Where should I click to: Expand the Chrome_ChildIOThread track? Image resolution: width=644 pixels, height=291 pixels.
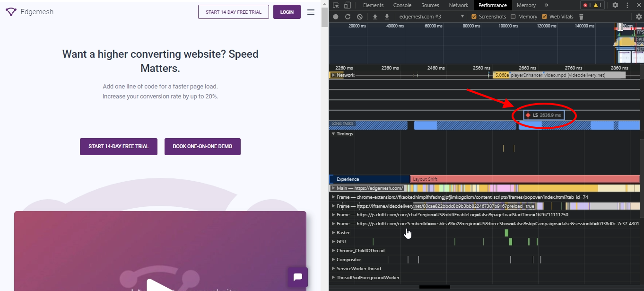click(x=333, y=251)
